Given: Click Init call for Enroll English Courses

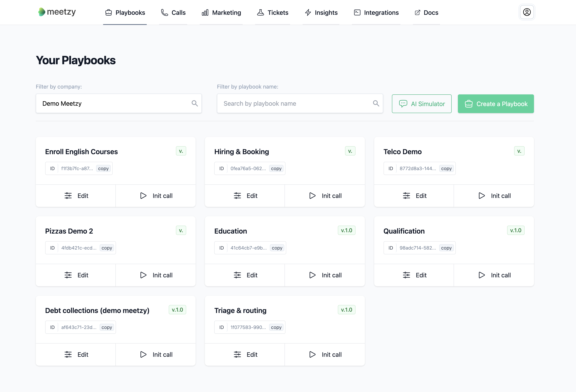Looking at the screenshot, I should (156, 196).
